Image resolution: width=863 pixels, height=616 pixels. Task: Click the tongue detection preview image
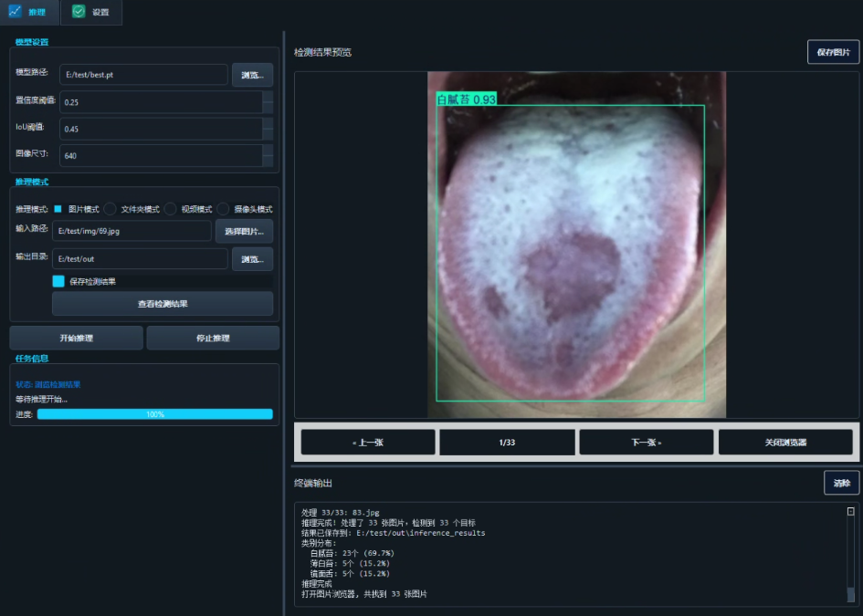tap(576, 245)
